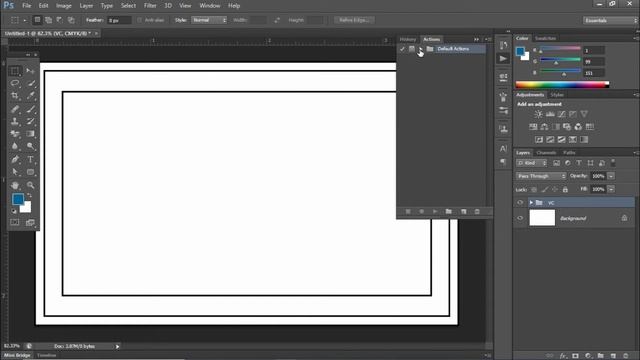Select the Rectangular Marquee tool
Screen dimensions: 640x360
click(x=15, y=71)
